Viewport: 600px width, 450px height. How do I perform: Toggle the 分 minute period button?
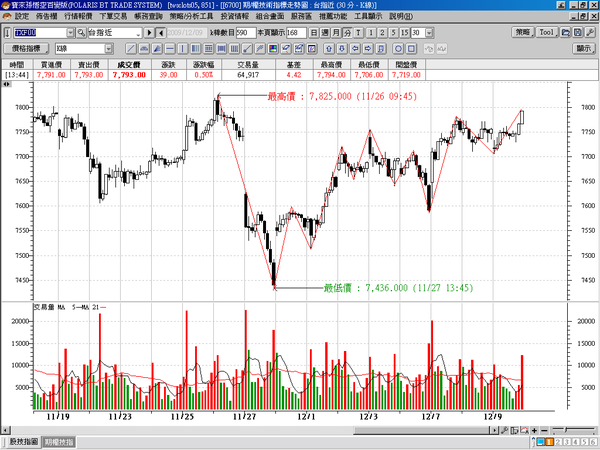pos(347,33)
